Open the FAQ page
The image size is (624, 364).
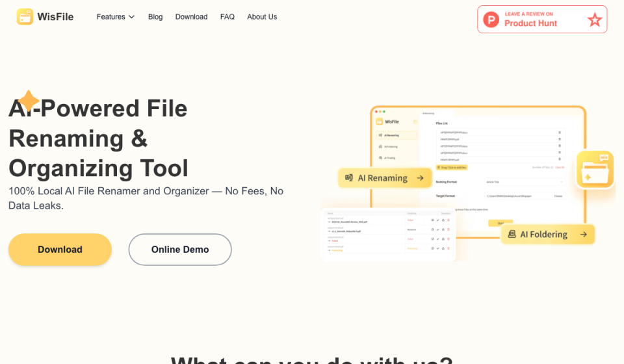(x=227, y=17)
